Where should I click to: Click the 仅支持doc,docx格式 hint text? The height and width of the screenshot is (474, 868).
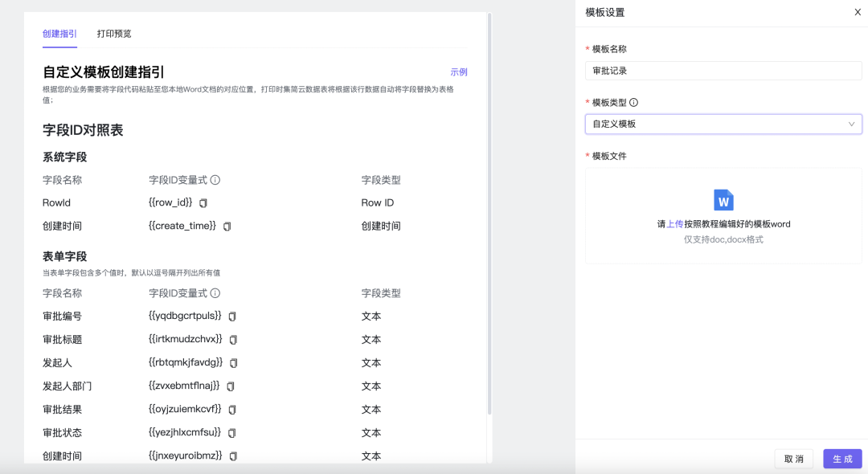click(723, 239)
